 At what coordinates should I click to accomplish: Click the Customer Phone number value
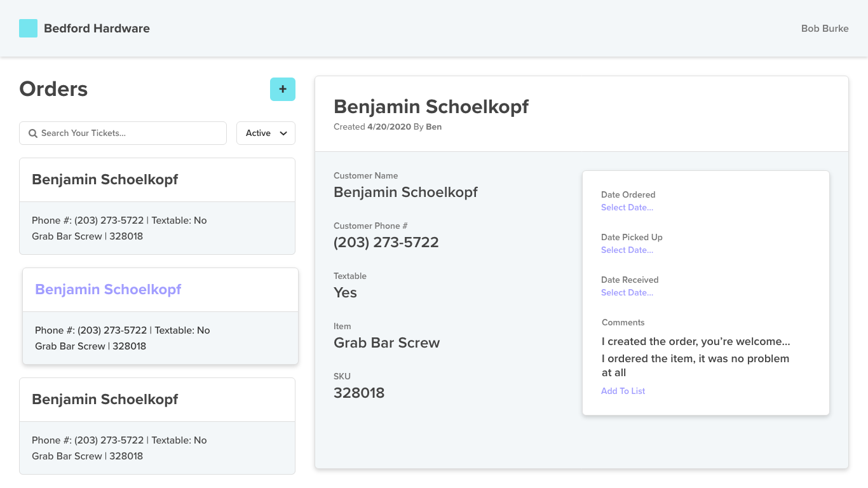(x=386, y=243)
